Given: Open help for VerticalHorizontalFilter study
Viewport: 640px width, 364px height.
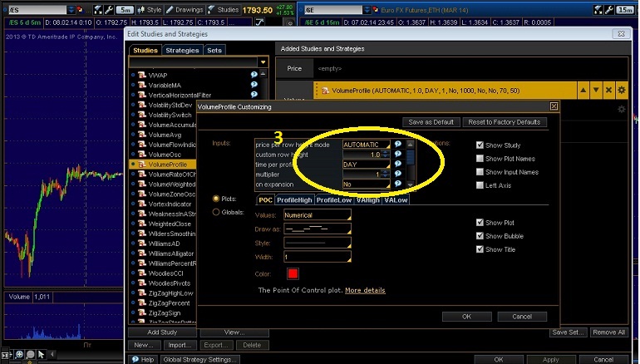Looking at the screenshot, I should 254,95.
